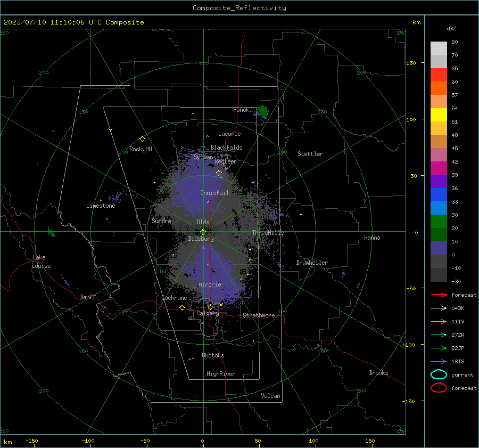This screenshot has height=448, width=479.
Task: Click the Lacombe town label
Action: 229,134
